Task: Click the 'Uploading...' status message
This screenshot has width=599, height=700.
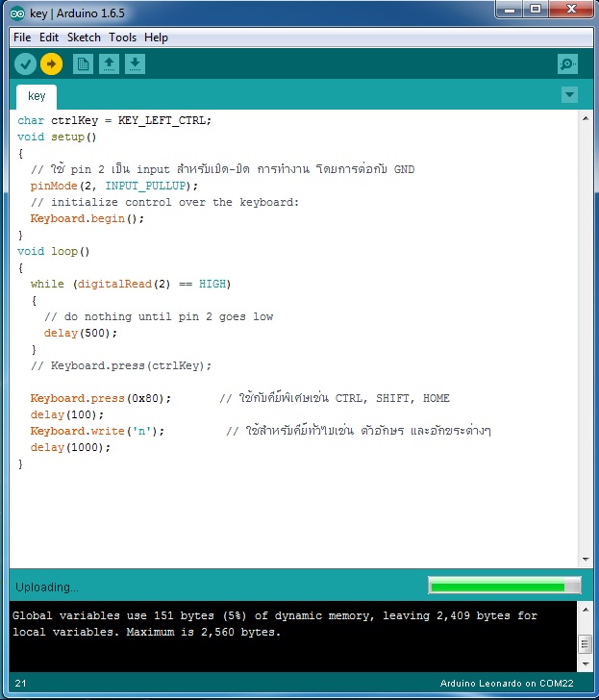Action: (x=47, y=587)
